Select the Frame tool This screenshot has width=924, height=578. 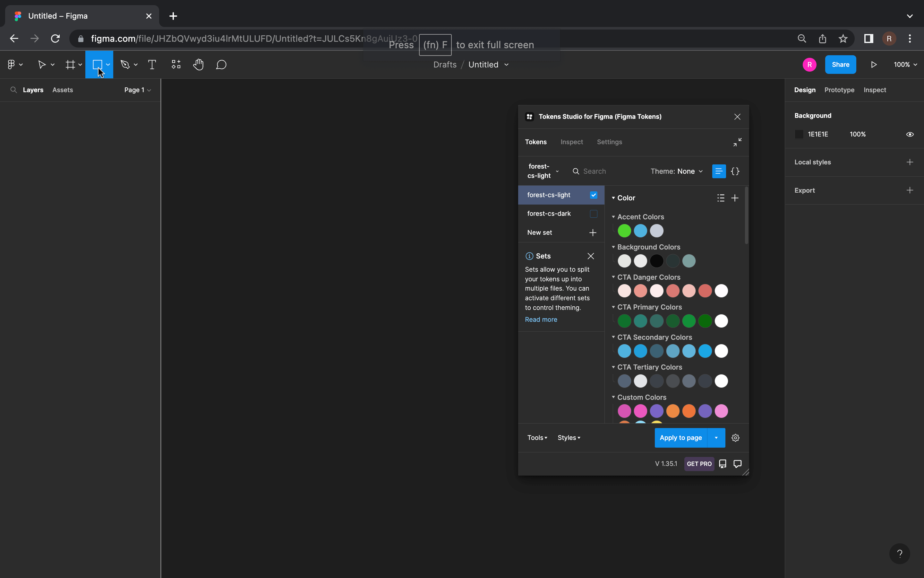(x=70, y=65)
